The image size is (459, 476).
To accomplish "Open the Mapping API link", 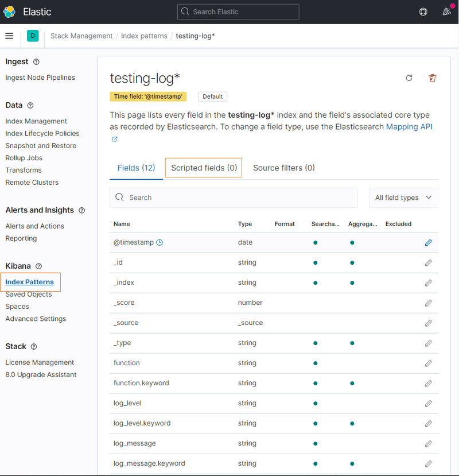I will 409,126.
